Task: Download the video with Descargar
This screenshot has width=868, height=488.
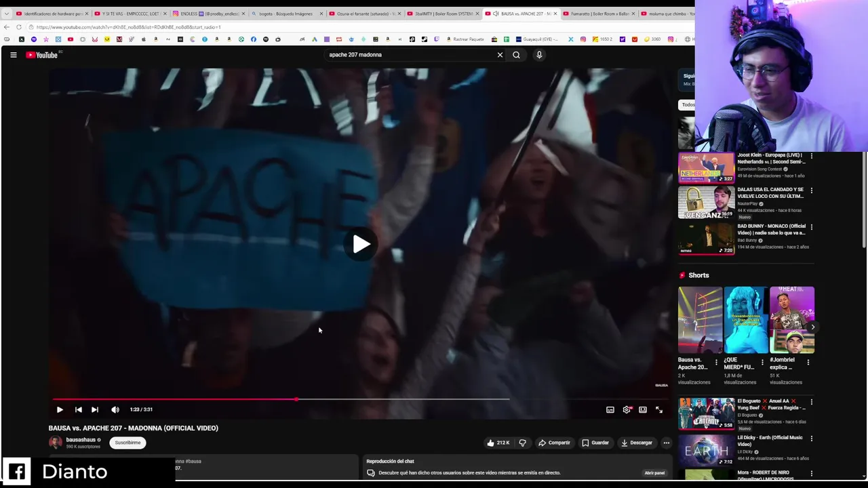Action: click(x=636, y=443)
